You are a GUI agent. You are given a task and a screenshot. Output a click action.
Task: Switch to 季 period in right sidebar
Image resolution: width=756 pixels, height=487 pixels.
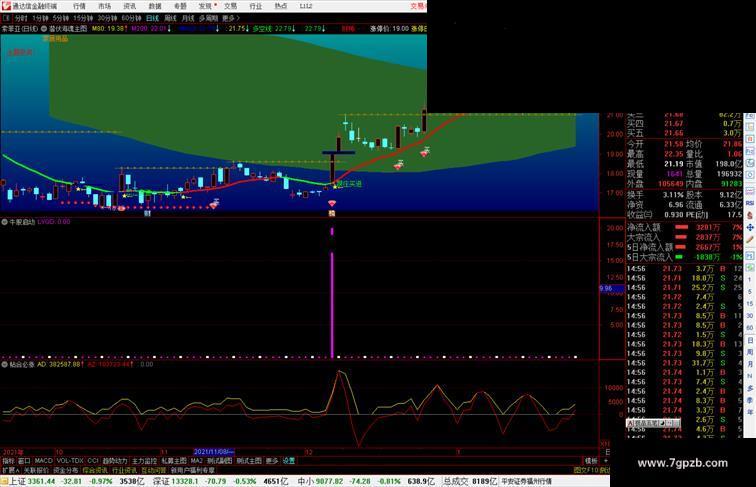tap(750, 400)
